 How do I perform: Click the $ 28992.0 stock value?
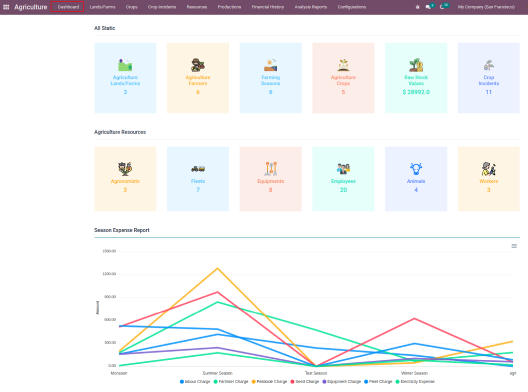(416, 92)
